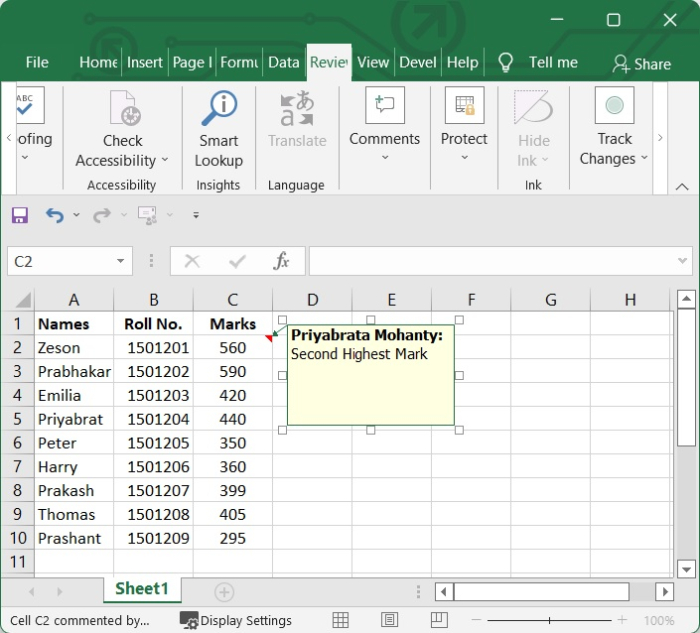
Task: Click the Insert Function fx icon
Action: 282,261
